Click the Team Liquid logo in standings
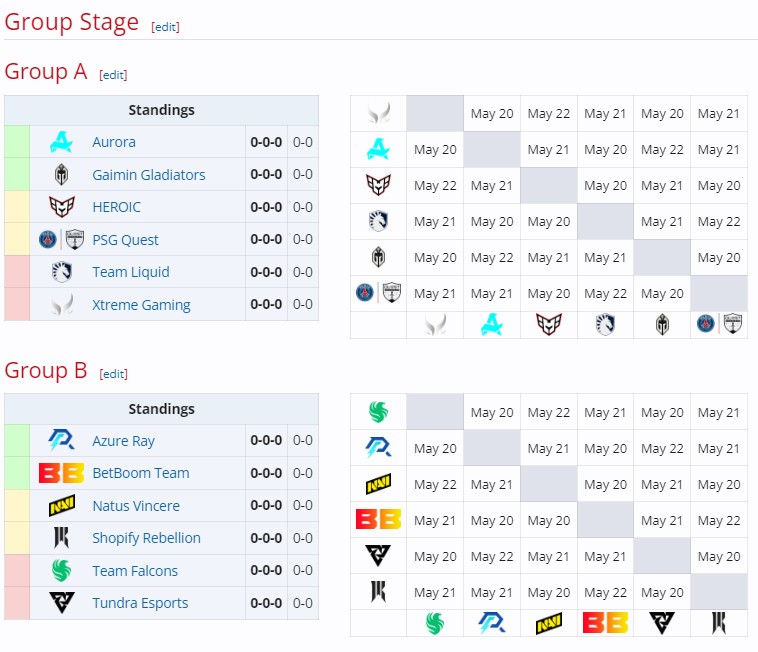758x652 pixels. (x=61, y=272)
